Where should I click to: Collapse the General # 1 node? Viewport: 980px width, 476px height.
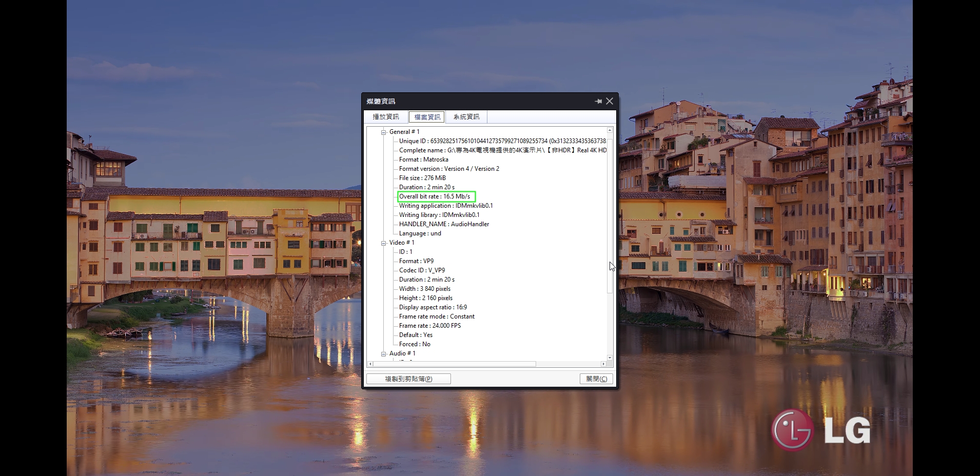pyautogui.click(x=383, y=132)
